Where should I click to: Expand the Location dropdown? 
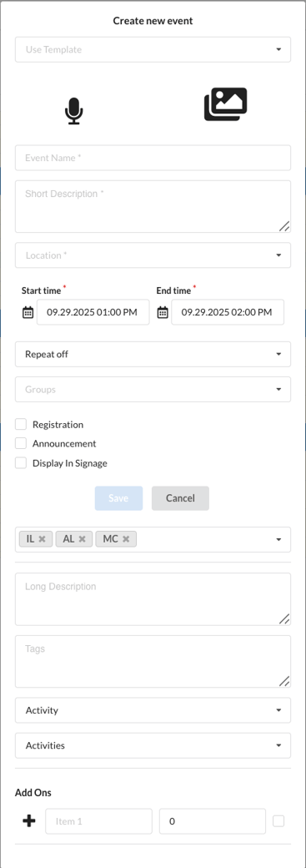coord(153,255)
